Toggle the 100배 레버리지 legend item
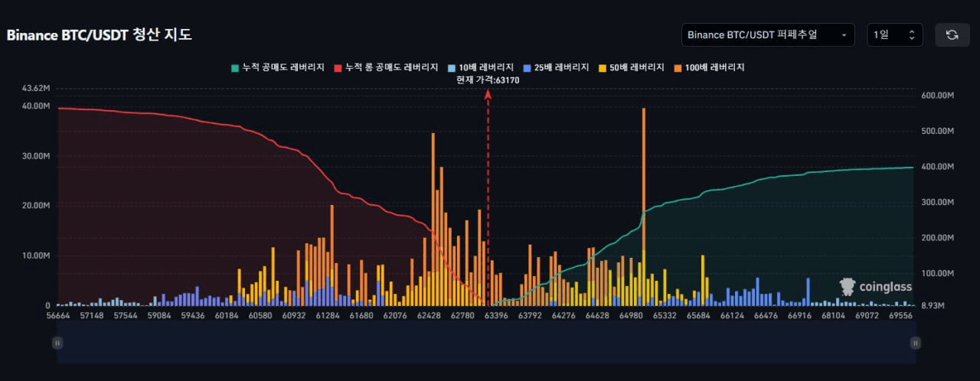This screenshot has width=980, height=381. [710, 67]
